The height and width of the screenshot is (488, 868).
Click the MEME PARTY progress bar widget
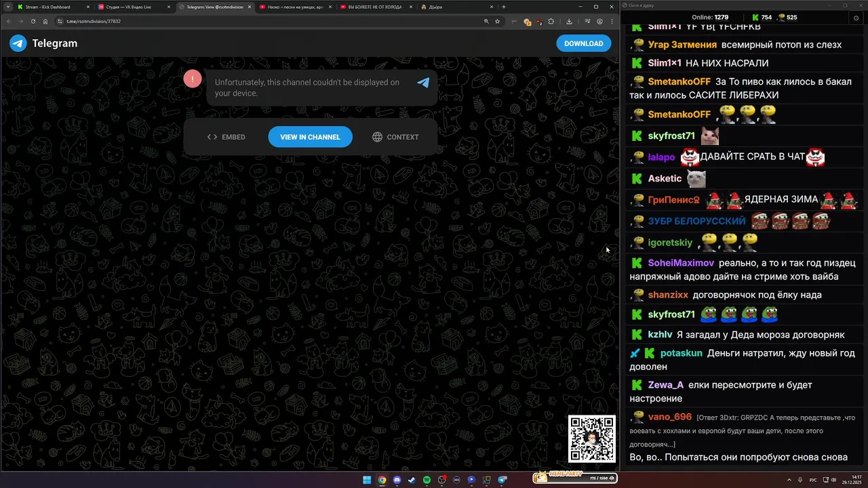575,478
